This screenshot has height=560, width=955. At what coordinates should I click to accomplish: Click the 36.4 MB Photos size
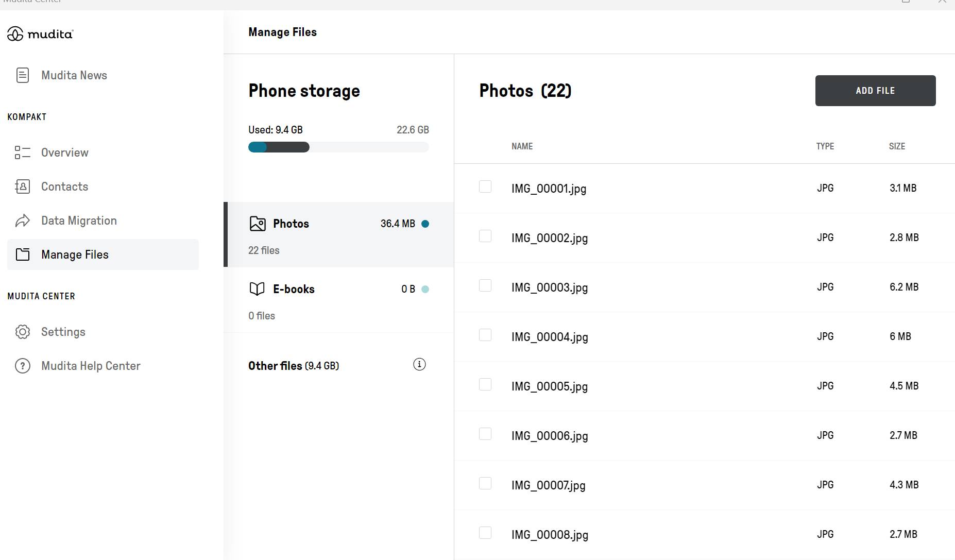click(398, 224)
